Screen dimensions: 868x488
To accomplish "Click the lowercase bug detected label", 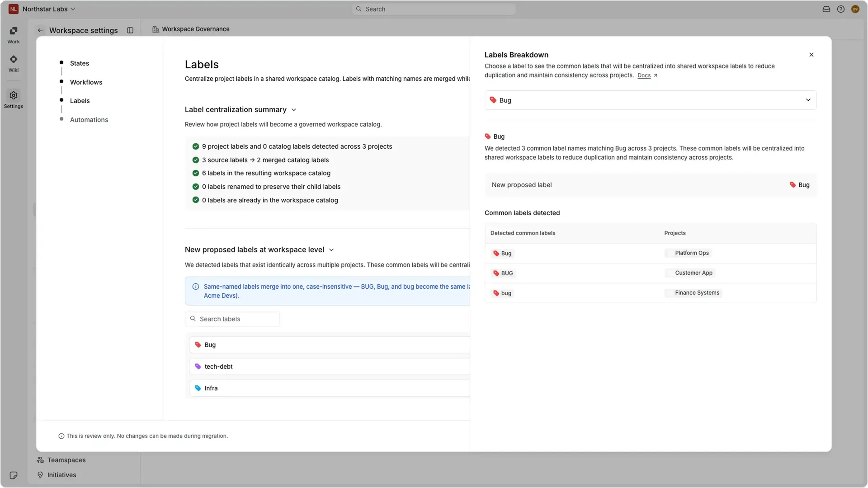I will point(502,293).
